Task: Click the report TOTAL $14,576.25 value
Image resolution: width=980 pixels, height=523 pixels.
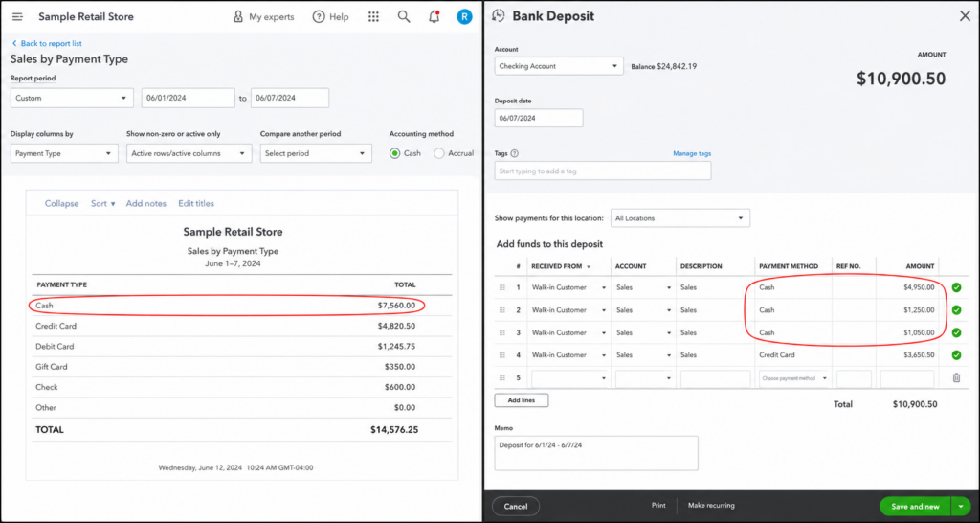Action: [x=394, y=430]
